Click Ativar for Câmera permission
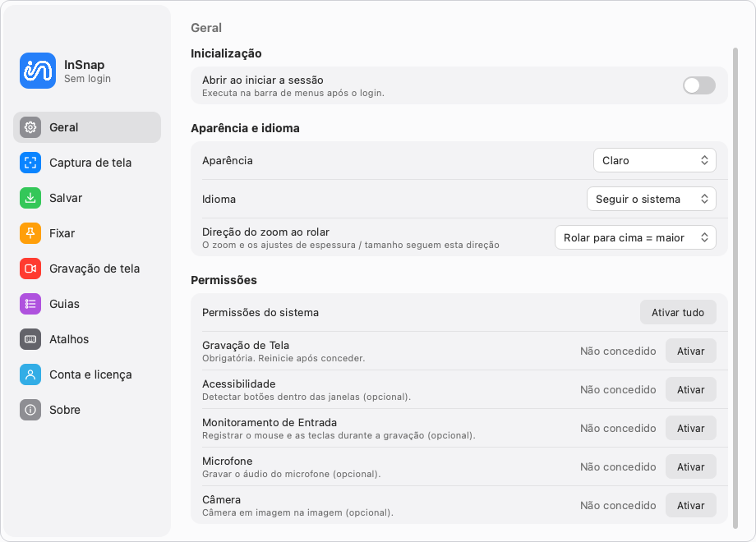 coord(691,505)
